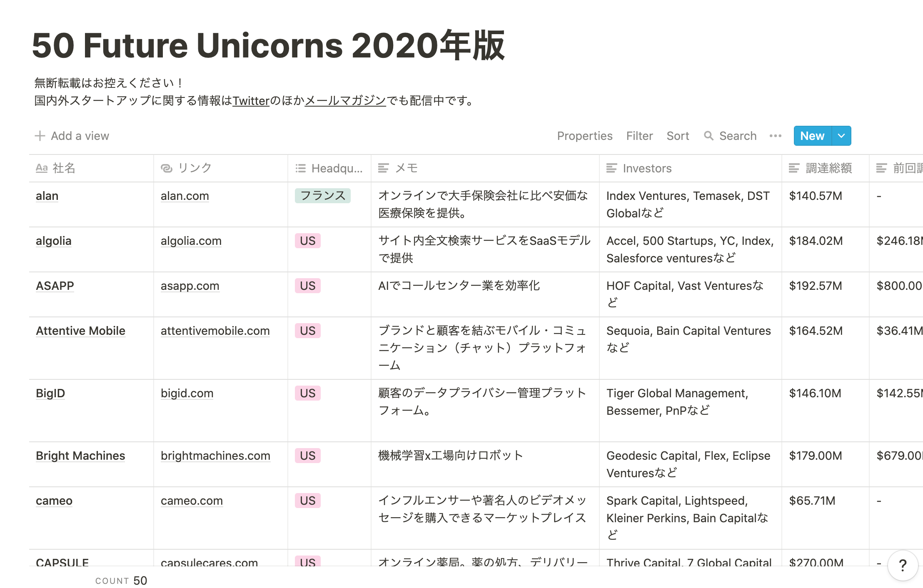Open the Bright Machines company page

pyautogui.click(x=80, y=456)
